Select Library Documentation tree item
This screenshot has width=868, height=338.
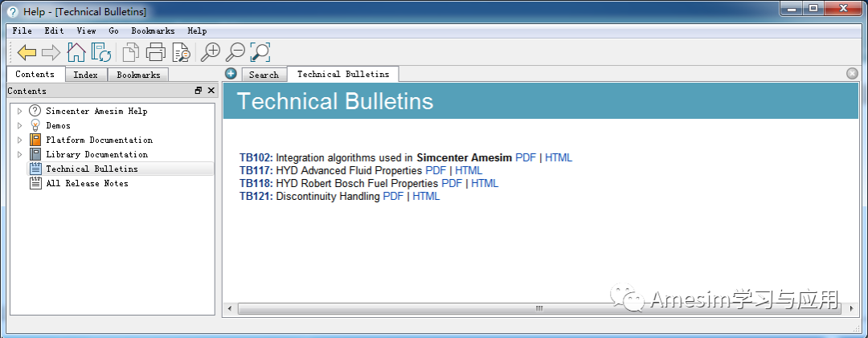pyautogui.click(x=97, y=154)
